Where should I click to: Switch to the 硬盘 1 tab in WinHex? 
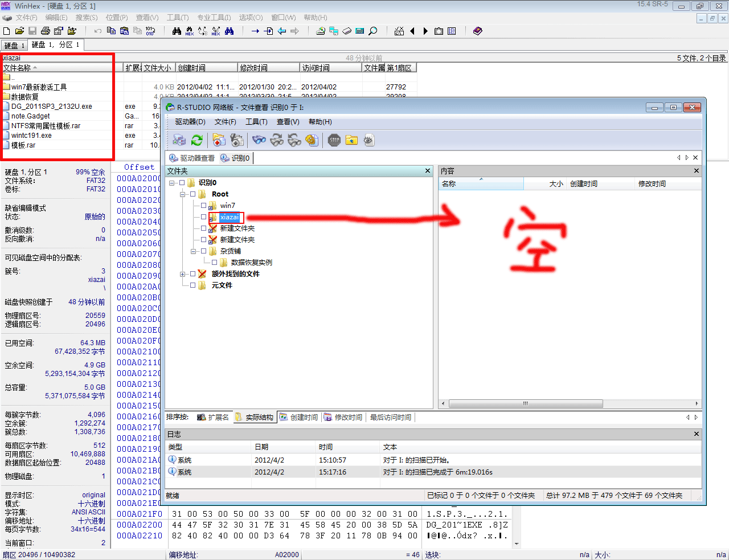coord(15,46)
